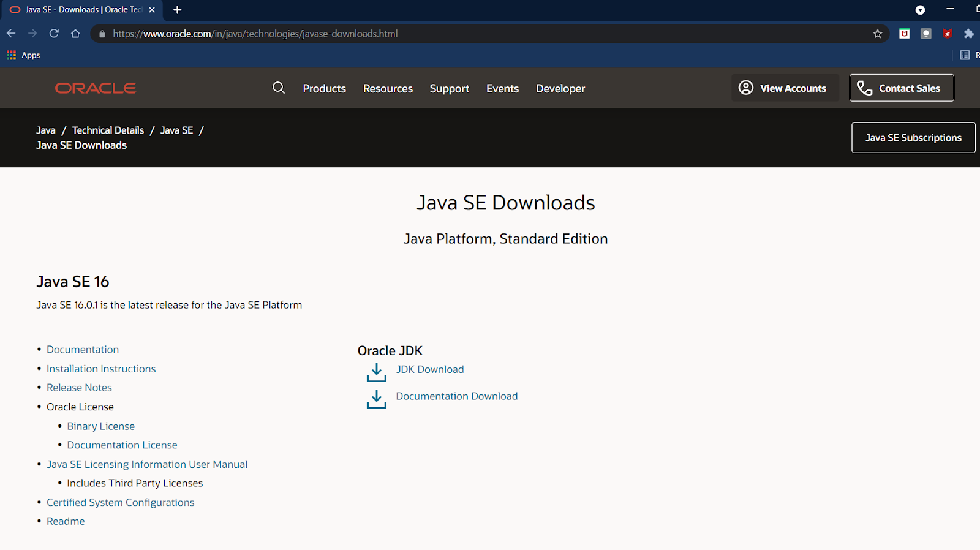The width and height of the screenshot is (980, 550).
Task: Reload the page with the refresh icon
Action: pos(54,34)
